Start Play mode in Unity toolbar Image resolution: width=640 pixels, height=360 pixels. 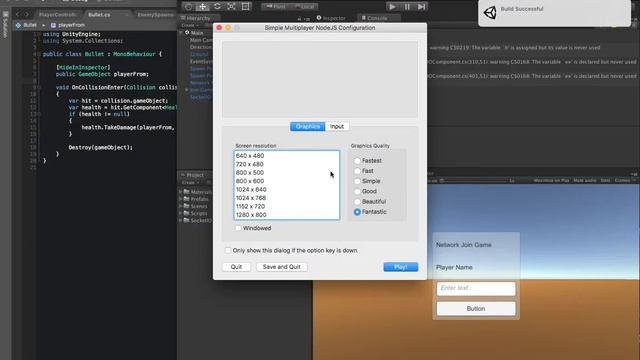click(x=392, y=7)
